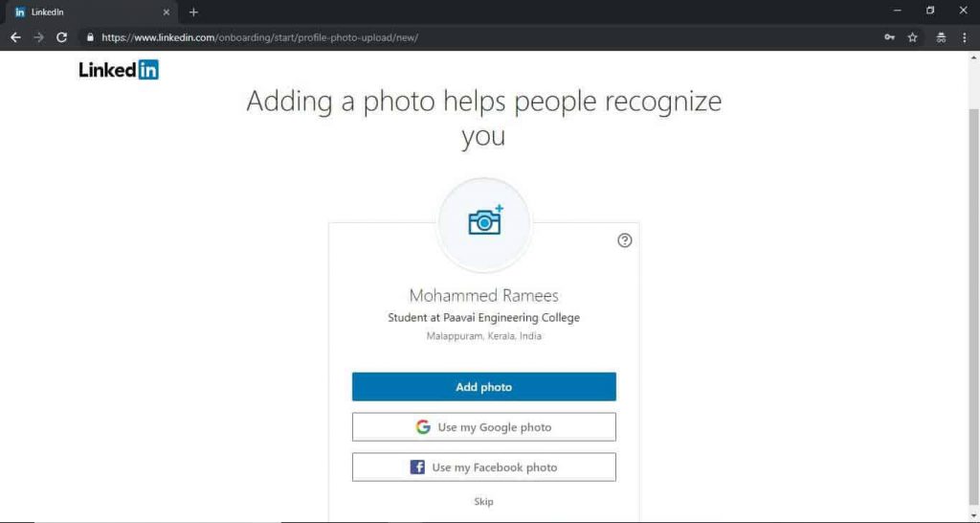Click the address bar URL
The height and width of the screenshot is (523, 980).
[x=260, y=37]
